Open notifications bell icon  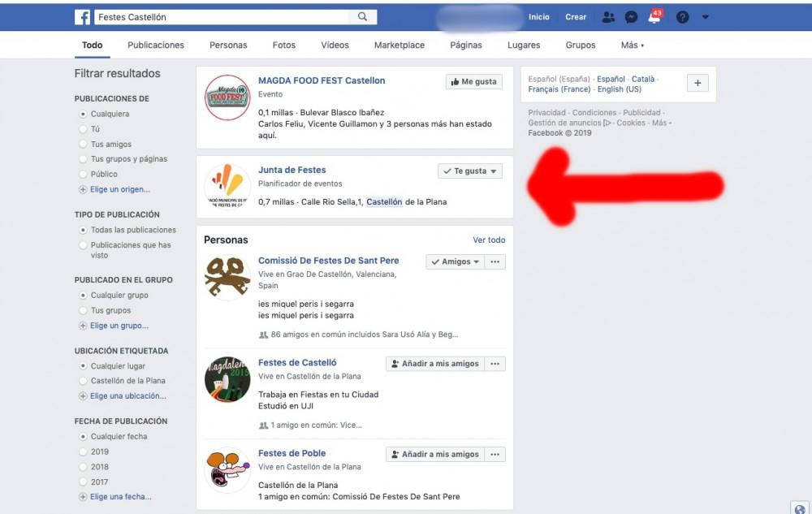pos(654,18)
